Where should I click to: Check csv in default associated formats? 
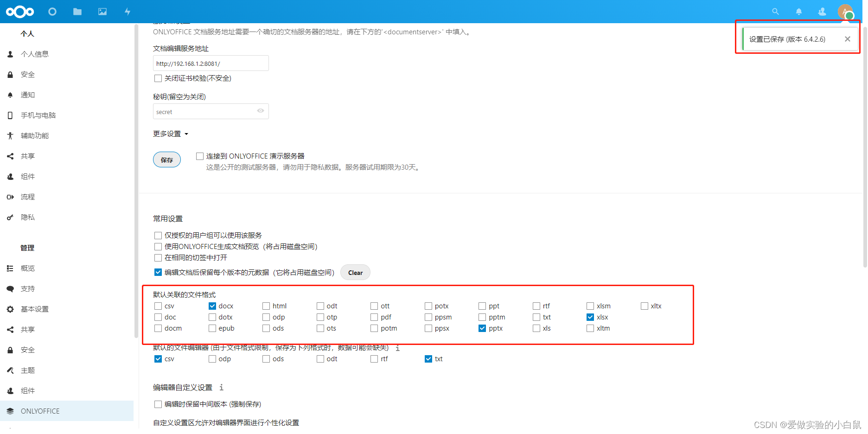158,306
